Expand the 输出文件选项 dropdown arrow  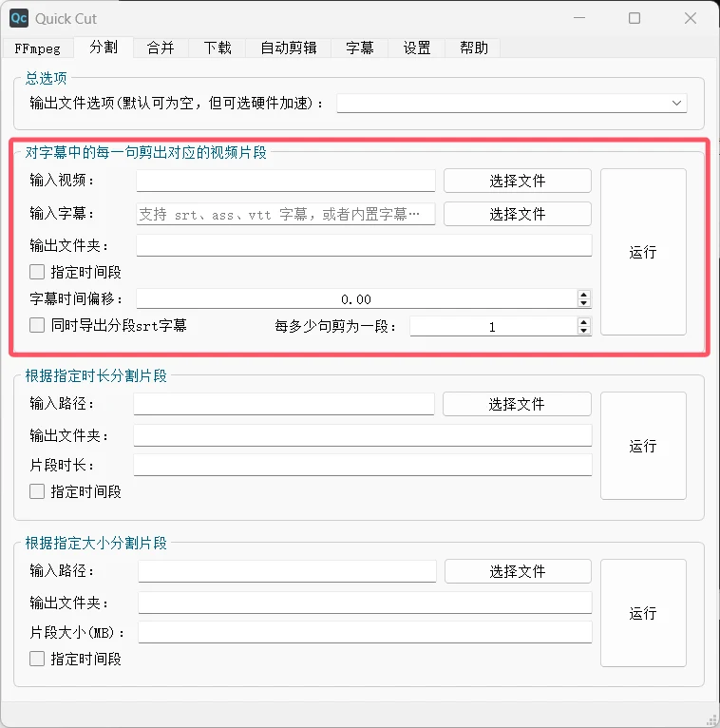click(x=676, y=103)
